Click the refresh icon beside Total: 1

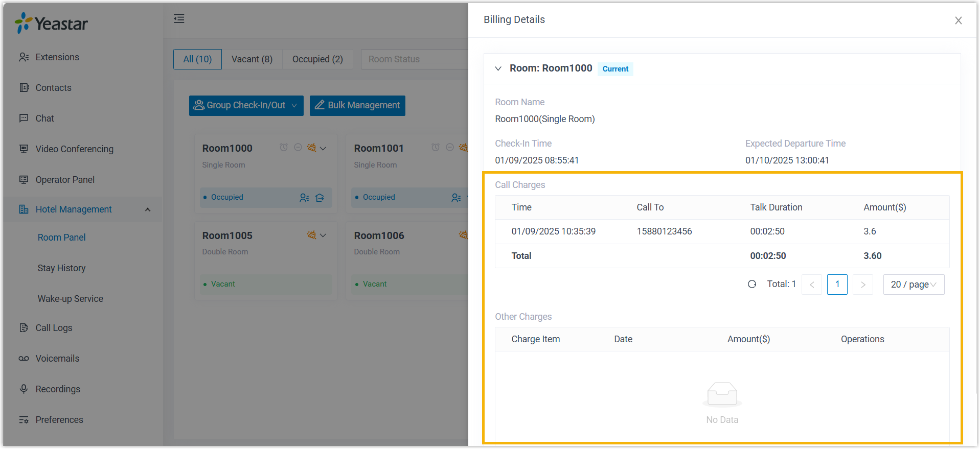751,285
